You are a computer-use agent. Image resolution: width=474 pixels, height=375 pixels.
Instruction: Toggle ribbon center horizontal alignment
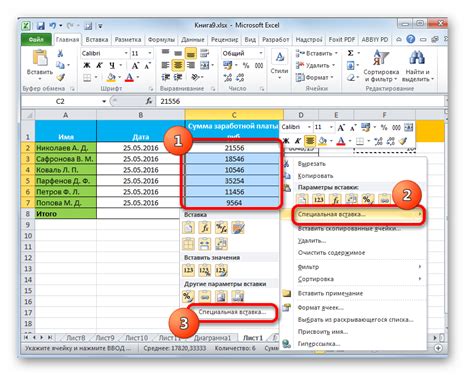point(178,65)
